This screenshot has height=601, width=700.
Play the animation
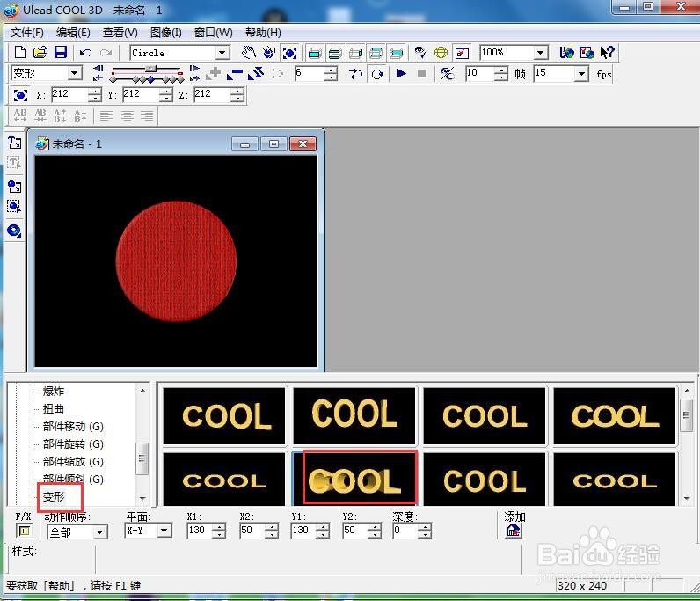(401, 73)
